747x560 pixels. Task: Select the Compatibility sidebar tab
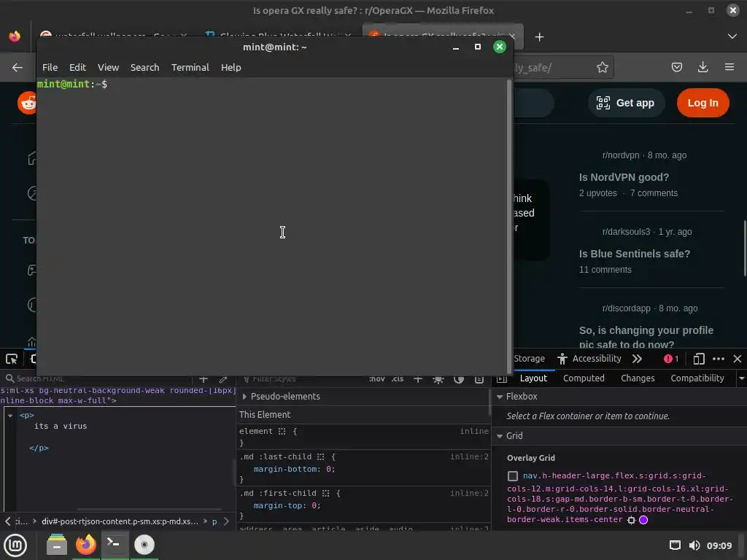click(x=697, y=378)
